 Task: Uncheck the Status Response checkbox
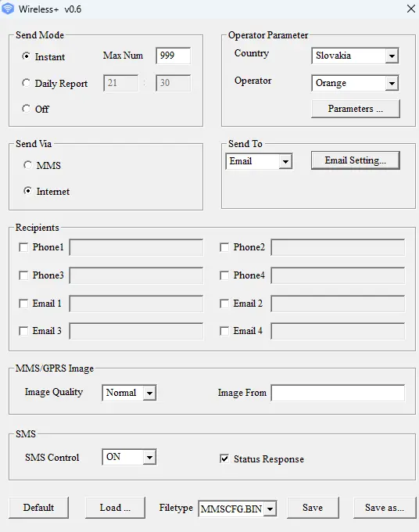[224, 458]
